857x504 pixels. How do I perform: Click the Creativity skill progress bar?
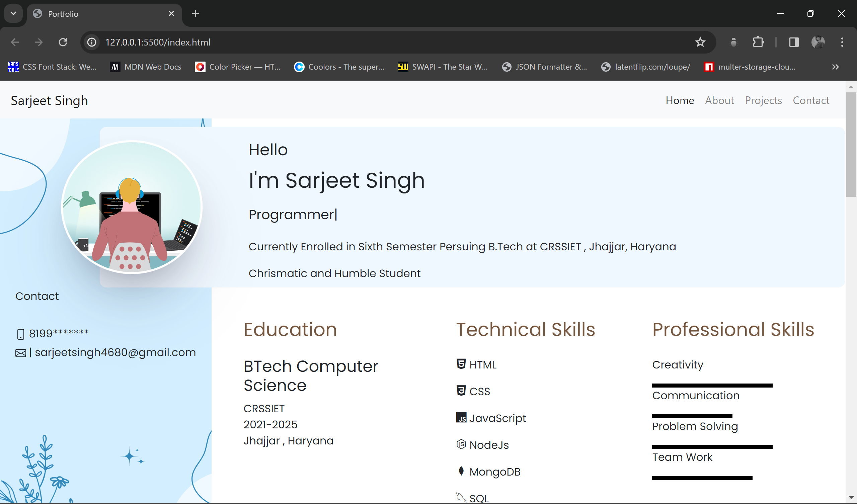coord(712,385)
